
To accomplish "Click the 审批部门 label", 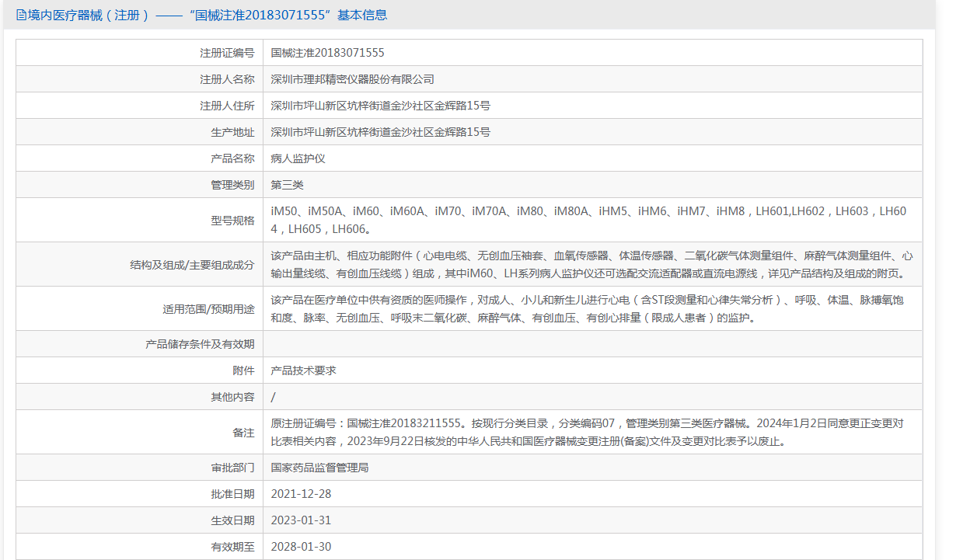I will point(232,468).
